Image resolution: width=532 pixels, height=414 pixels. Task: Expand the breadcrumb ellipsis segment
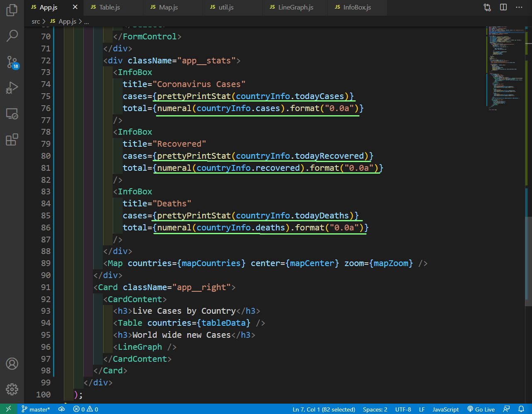(87, 21)
